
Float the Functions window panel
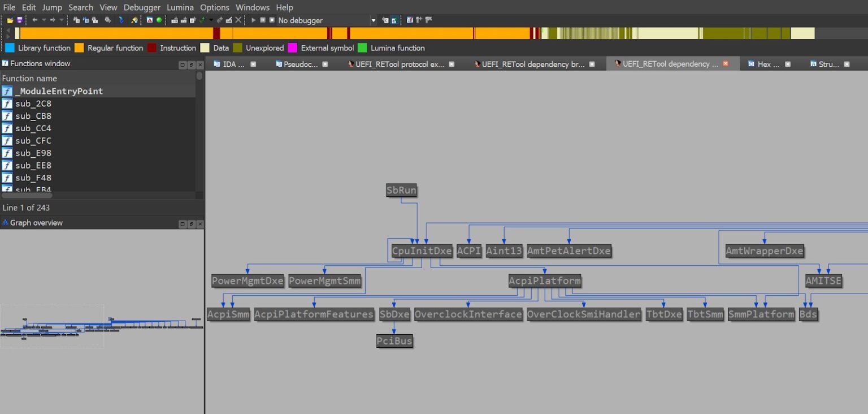(x=191, y=64)
